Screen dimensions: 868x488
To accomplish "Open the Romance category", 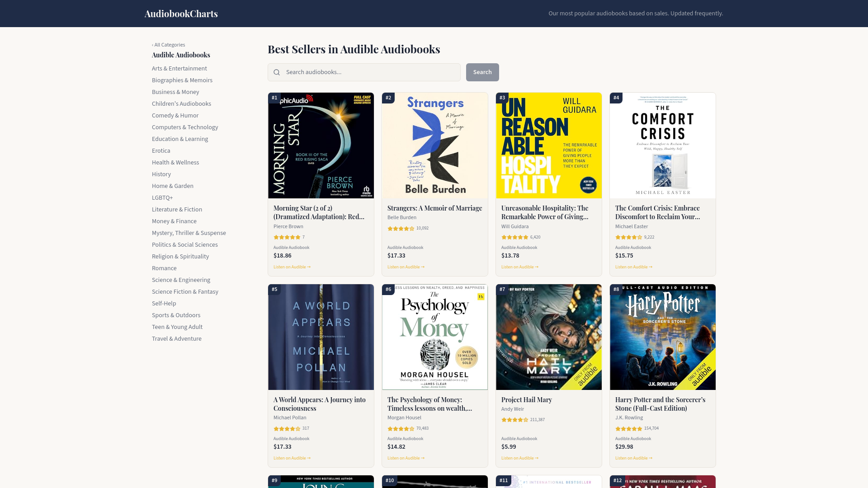I will pos(164,268).
